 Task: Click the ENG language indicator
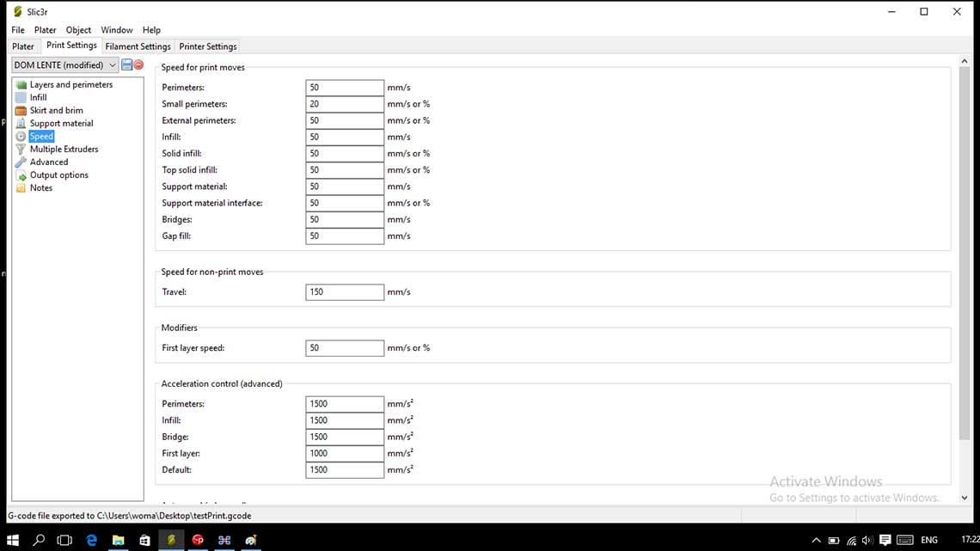tap(929, 541)
